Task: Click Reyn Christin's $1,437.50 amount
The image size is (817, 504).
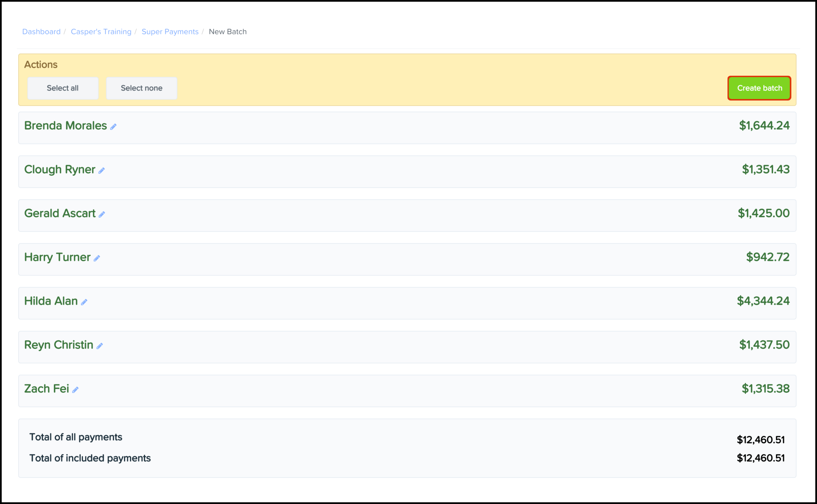Action: (764, 345)
